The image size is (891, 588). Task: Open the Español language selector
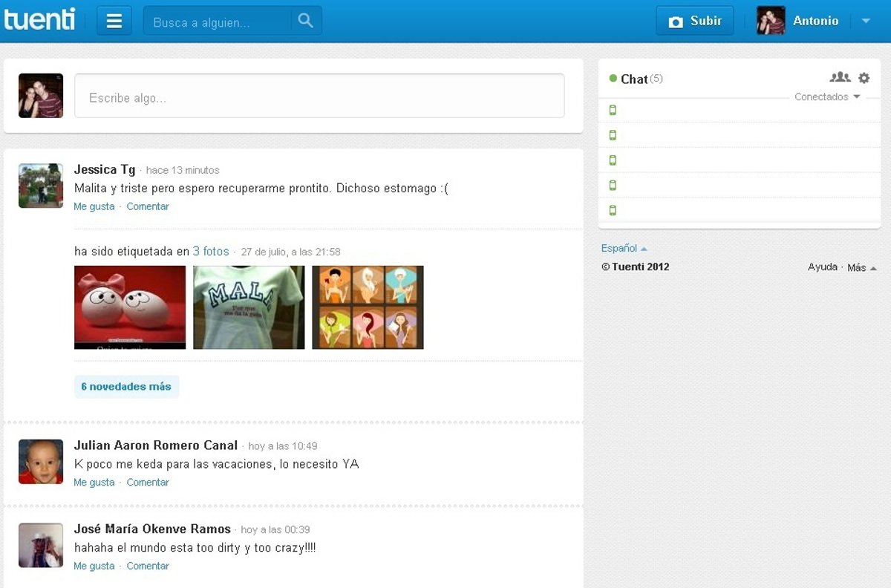pyautogui.click(x=623, y=249)
